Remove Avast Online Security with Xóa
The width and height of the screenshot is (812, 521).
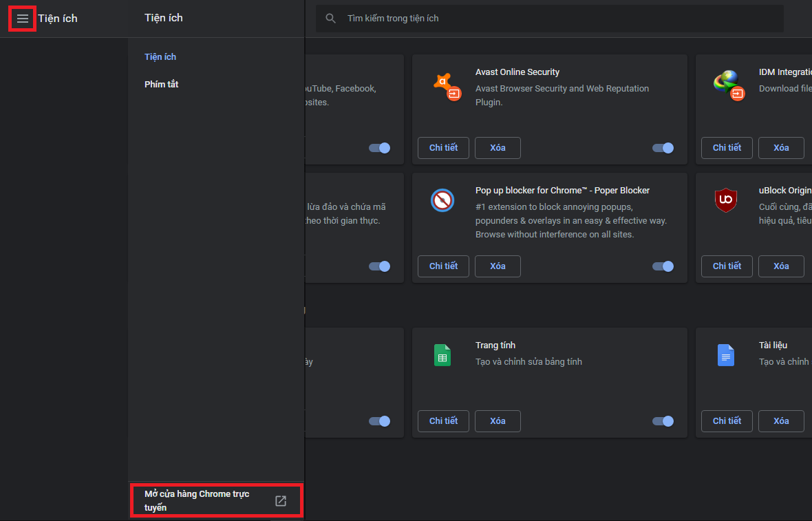pos(498,148)
